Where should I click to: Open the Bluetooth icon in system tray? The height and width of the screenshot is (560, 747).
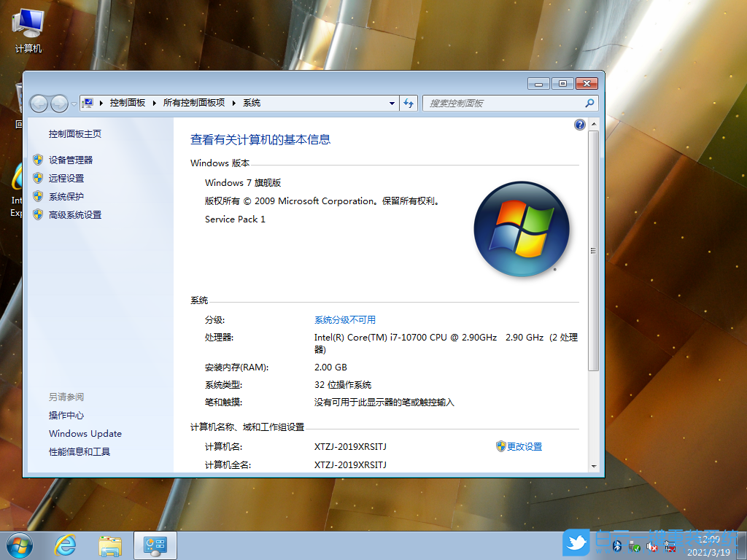(x=617, y=546)
